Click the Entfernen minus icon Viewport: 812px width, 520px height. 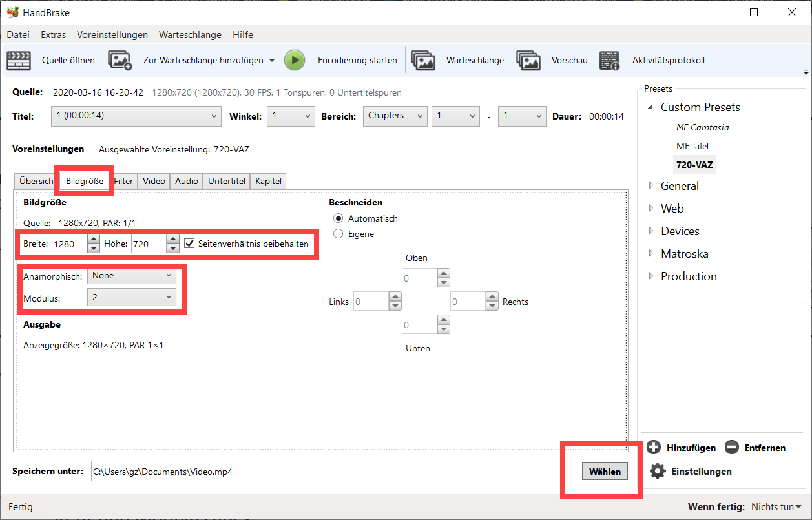(x=732, y=447)
